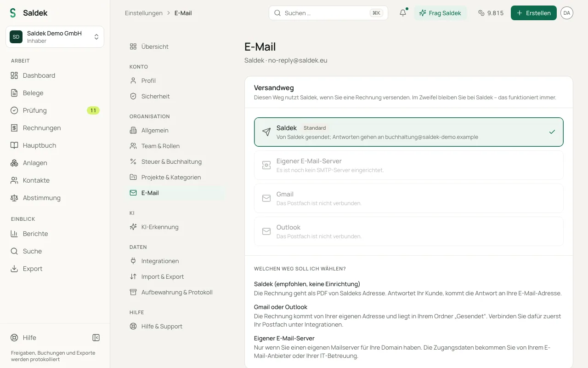Click the Kontakte people icon

click(14, 180)
